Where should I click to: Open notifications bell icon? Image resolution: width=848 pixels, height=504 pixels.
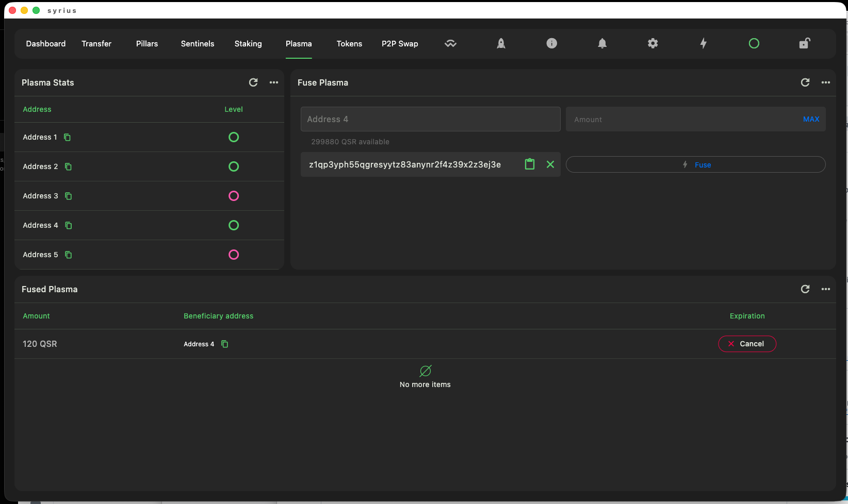point(602,43)
